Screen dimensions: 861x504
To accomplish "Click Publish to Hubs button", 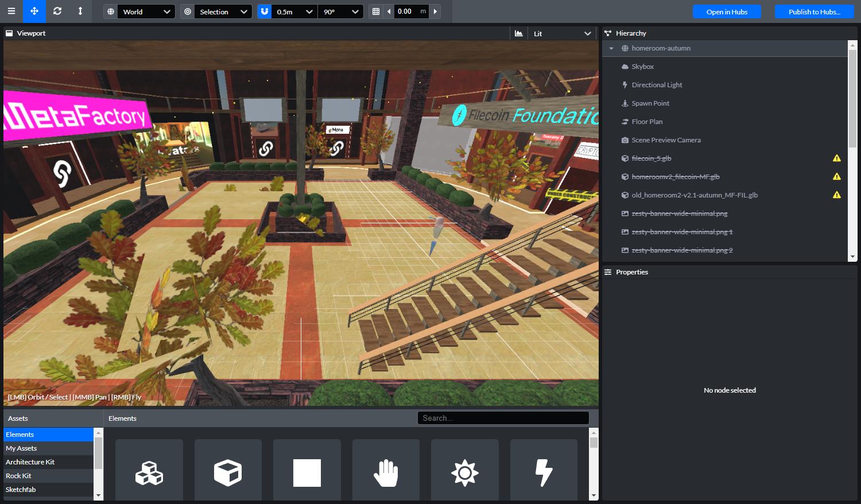I will [x=814, y=11].
